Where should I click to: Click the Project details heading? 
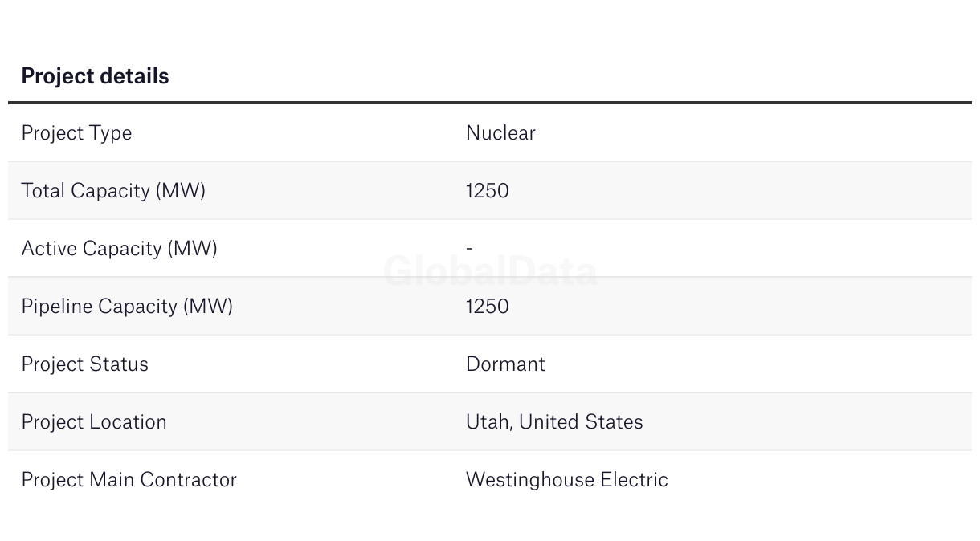(95, 76)
